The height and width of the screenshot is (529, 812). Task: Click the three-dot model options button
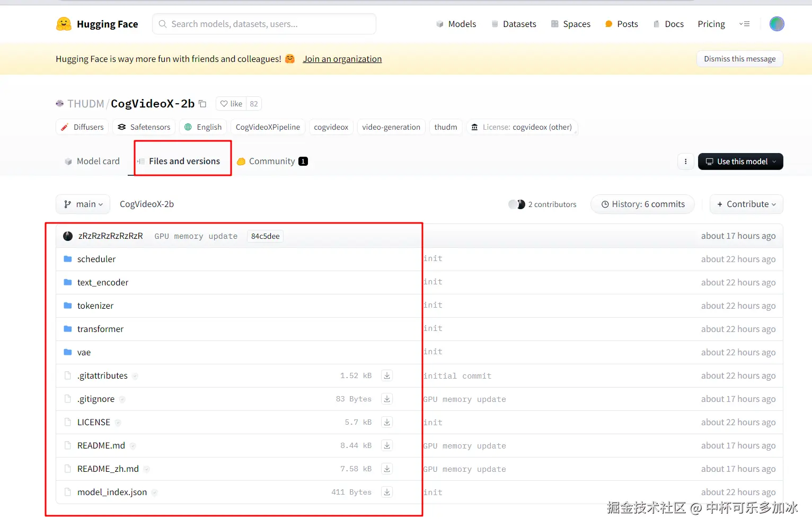click(x=685, y=162)
